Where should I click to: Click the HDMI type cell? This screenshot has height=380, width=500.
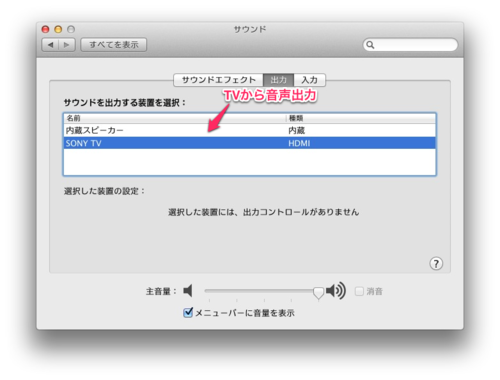[x=299, y=143]
